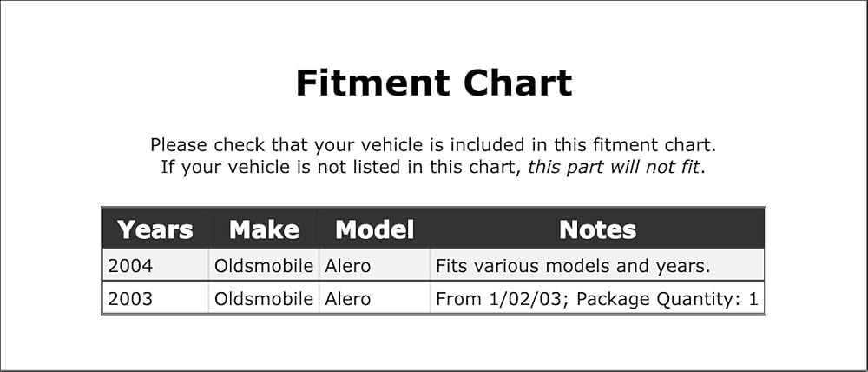The height and width of the screenshot is (372, 868).
Task: Click the Make column header
Action: tap(264, 229)
